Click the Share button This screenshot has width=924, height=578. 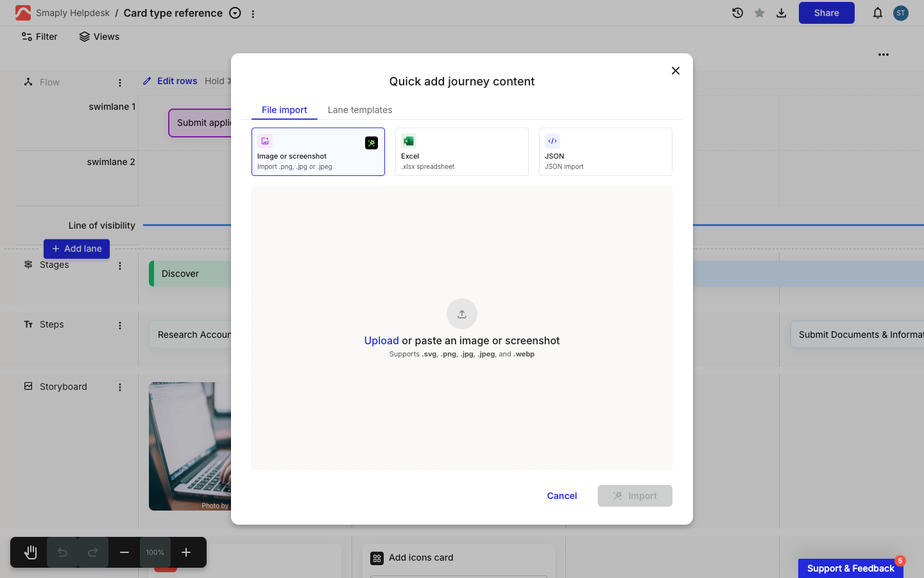pyautogui.click(x=826, y=13)
